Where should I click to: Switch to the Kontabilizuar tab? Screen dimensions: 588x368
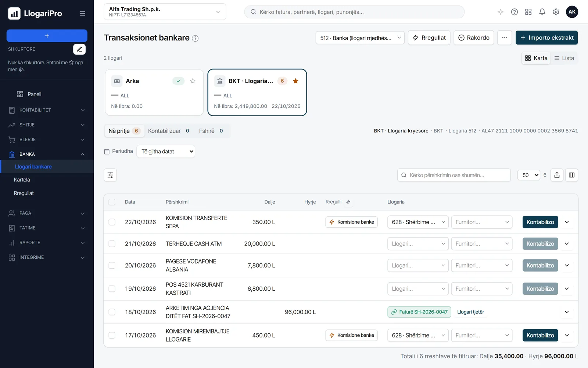tap(168, 131)
